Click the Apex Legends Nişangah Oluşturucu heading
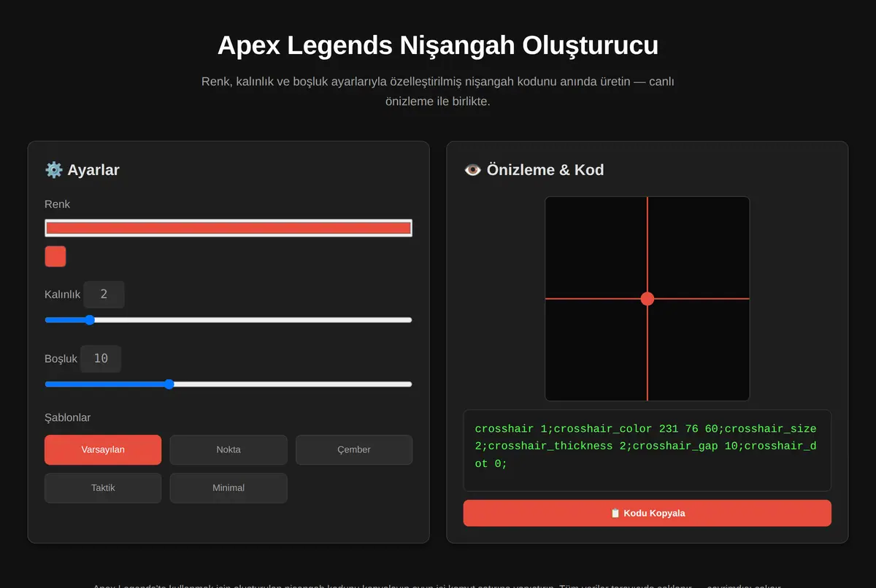The image size is (876, 588). pyautogui.click(x=438, y=45)
